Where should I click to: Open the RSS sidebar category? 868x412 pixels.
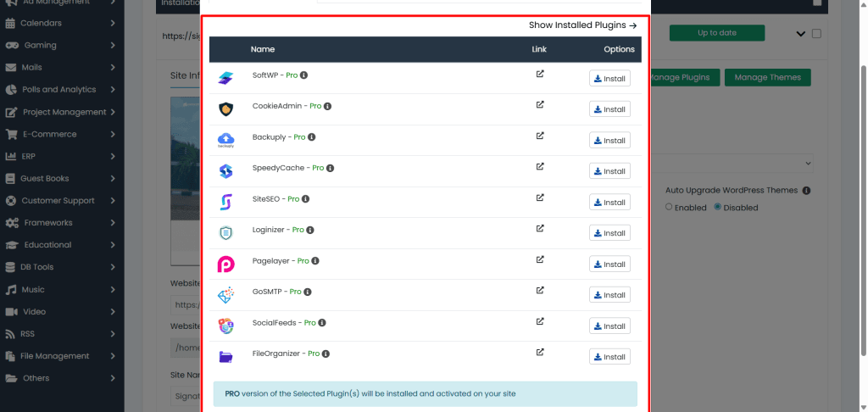tap(60, 334)
